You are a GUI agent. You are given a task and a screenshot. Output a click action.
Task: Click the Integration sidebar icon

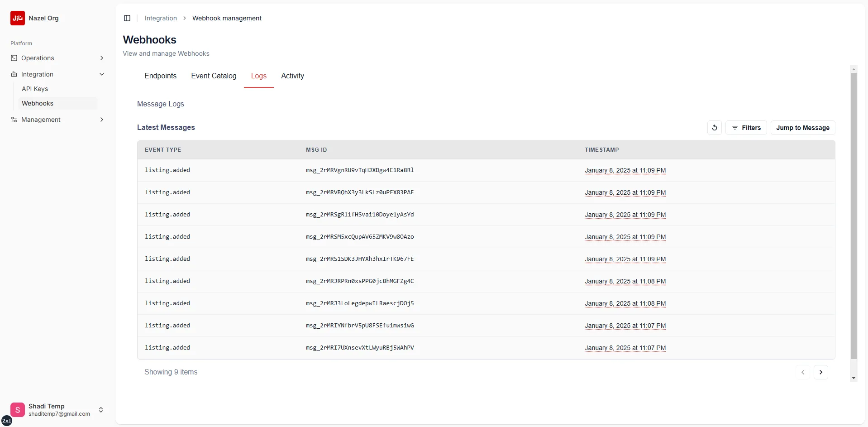14,74
